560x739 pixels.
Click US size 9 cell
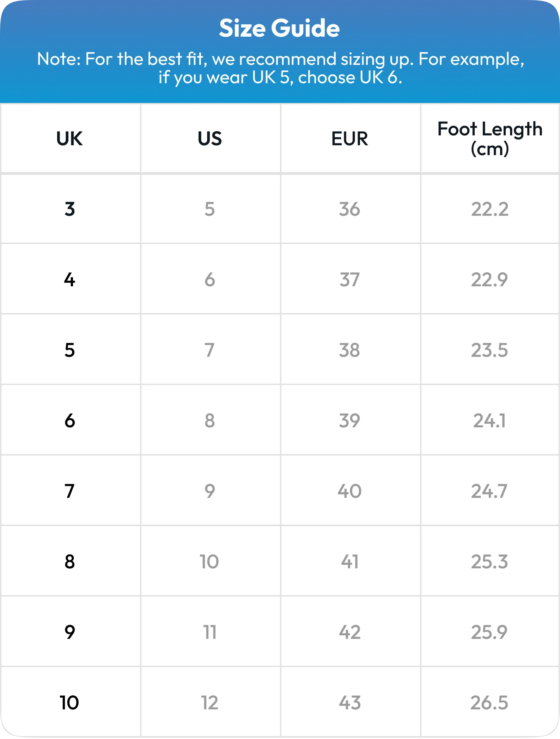(210, 491)
